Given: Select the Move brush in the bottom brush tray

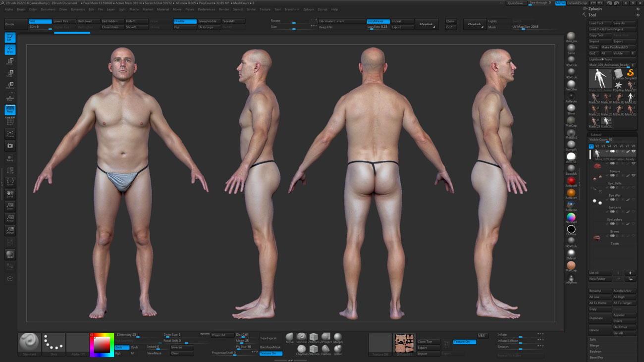Looking at the screenshot, I should point(289,337).
